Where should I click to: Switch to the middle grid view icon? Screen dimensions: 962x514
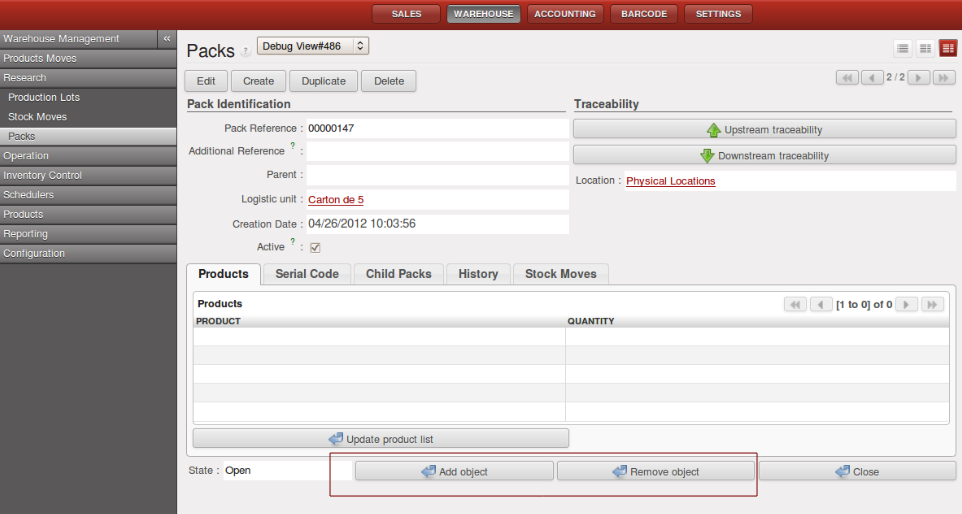[x=925, y=48]
